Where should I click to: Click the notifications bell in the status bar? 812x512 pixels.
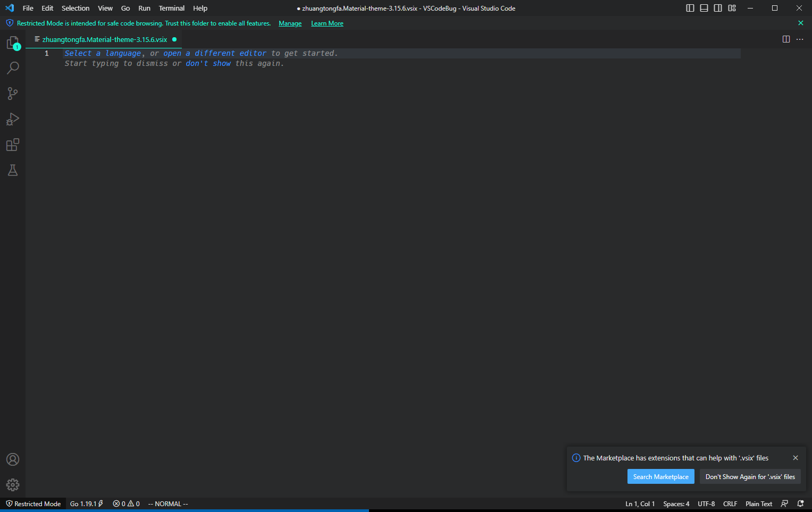click(800, 503)
